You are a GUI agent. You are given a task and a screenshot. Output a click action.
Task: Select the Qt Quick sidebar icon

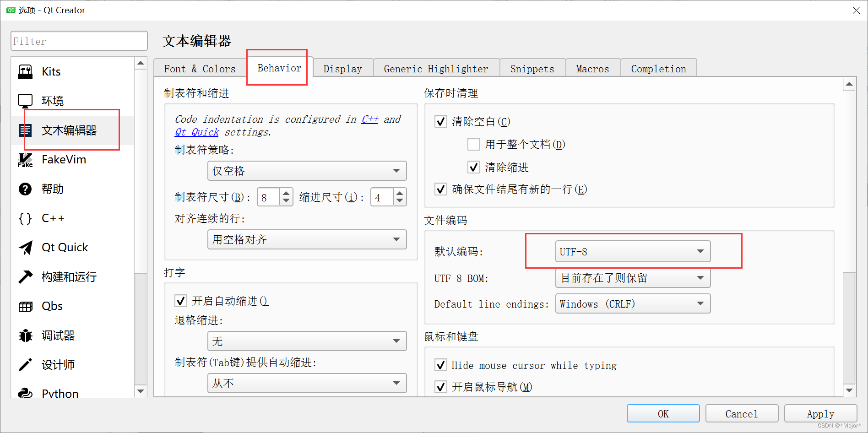(x=64, y=247)
